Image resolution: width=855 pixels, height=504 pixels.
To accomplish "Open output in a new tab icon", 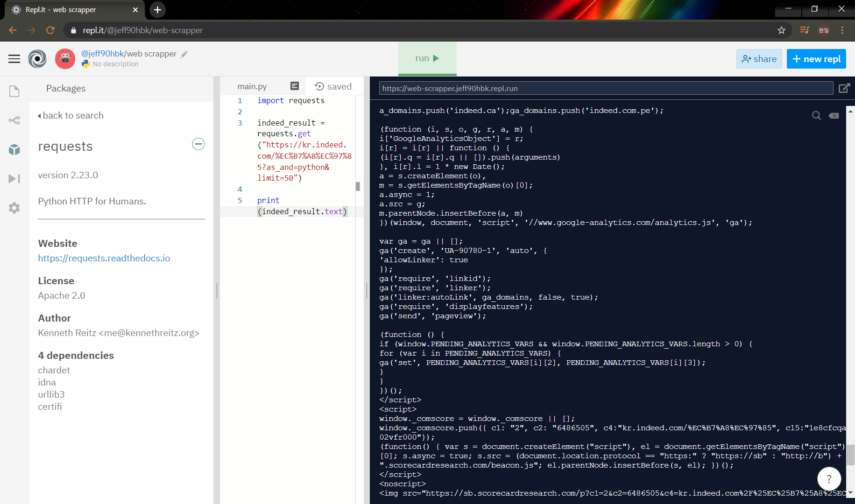I will pyautogui.click(x=844, y=88).
